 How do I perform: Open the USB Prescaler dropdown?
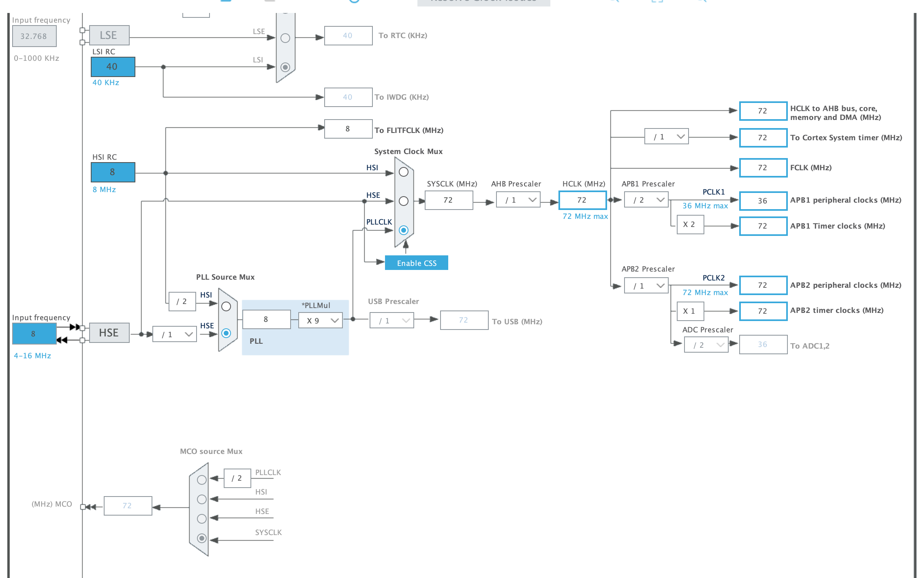click(x=392, y=321)
